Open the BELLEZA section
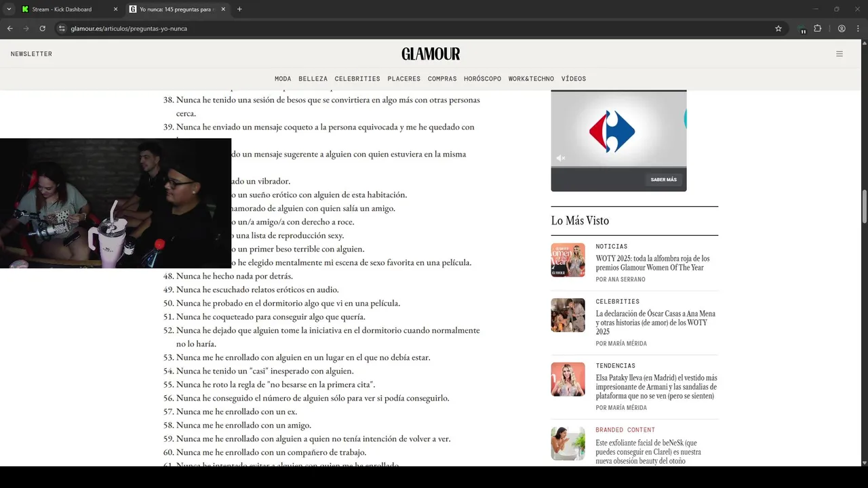This screenshot has height=488, width=868. 313,79
